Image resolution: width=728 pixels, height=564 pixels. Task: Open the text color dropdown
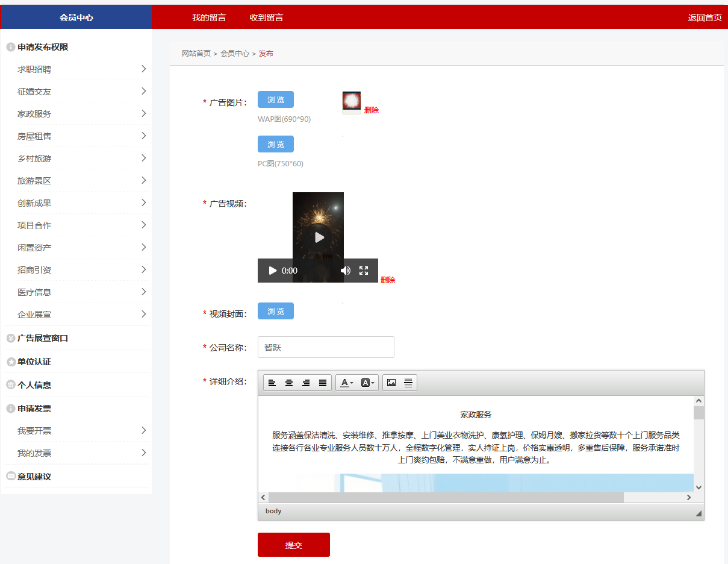point(346,383)
